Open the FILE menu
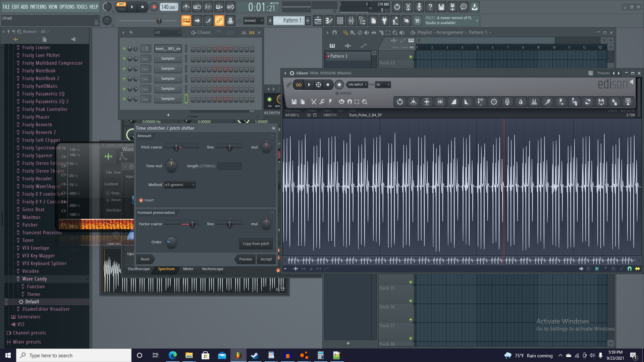The image size is (644, 362). tap(6, 7)
